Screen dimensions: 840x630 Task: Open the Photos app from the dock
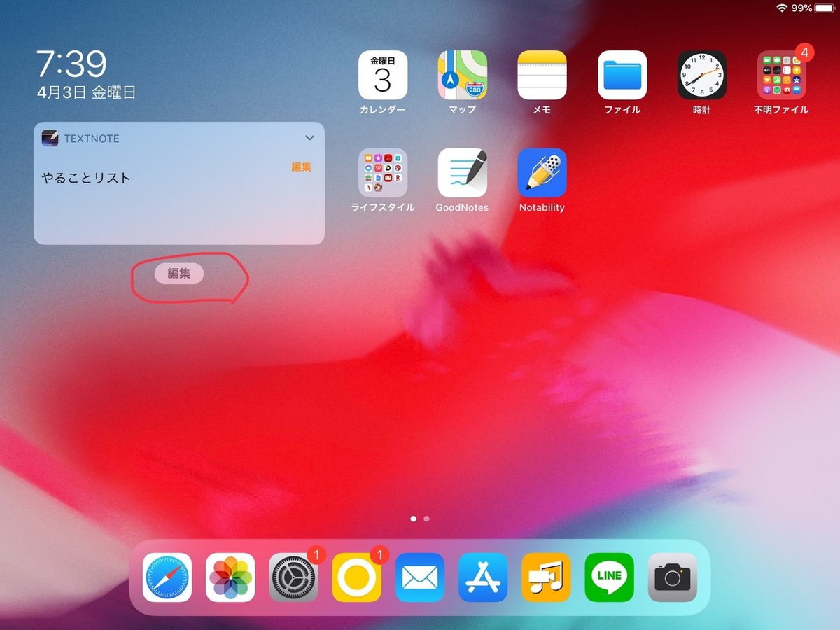[230, 578]
